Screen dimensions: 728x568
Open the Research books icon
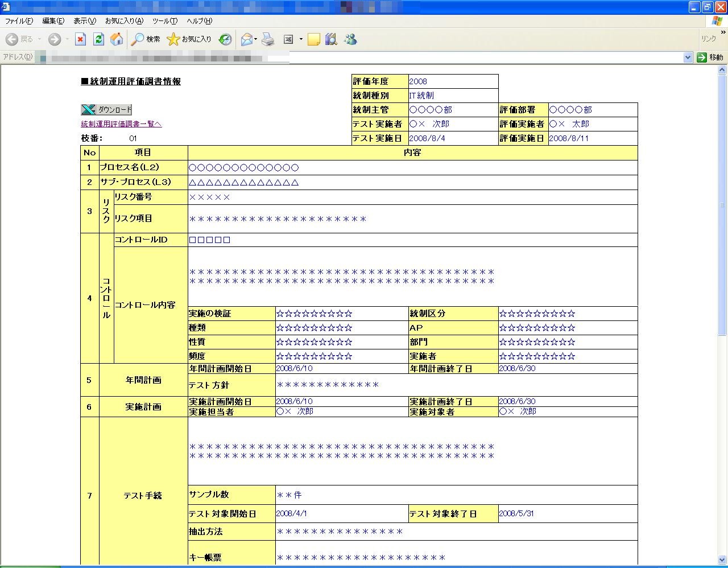[331, 39]
